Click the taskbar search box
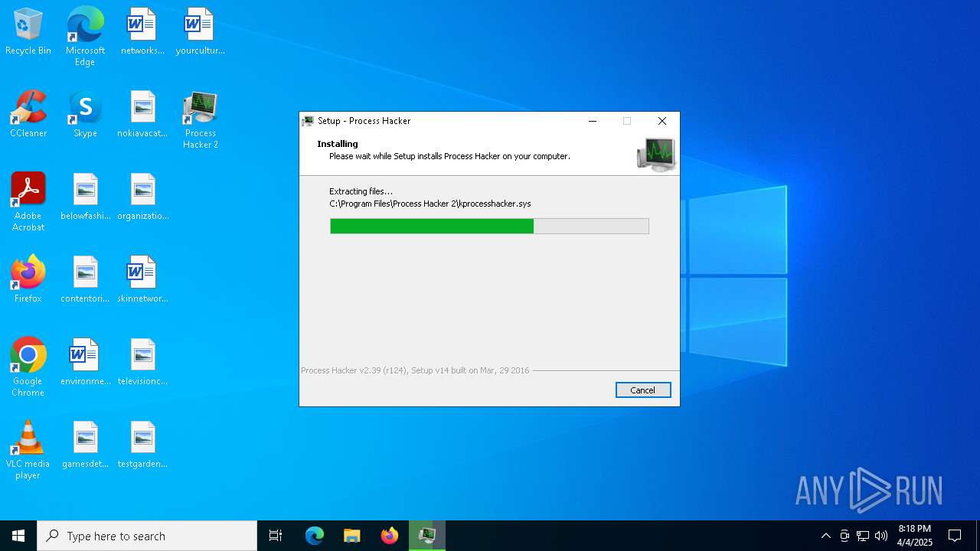The width and height of the screenshot is (980, 551). point(147,536)
